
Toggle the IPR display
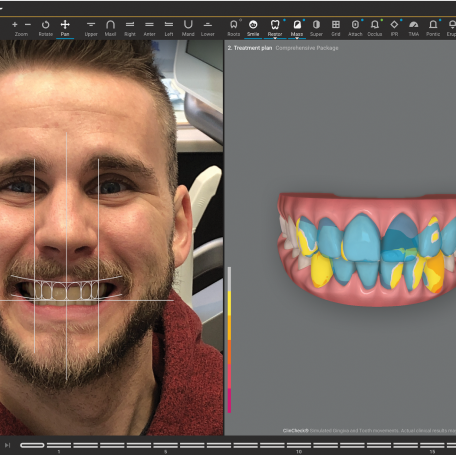coord(394,28)
